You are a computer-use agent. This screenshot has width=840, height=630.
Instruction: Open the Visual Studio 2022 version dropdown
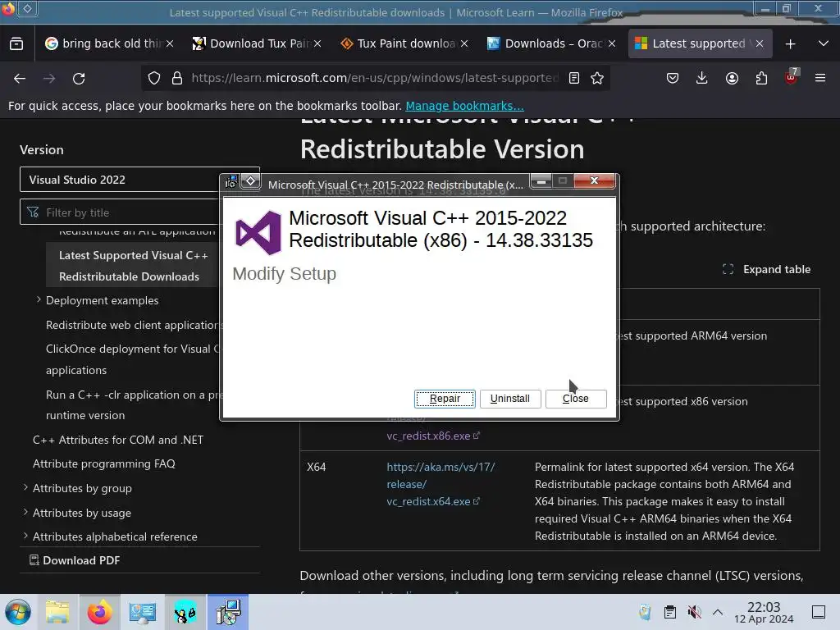(x=139, y=180)
